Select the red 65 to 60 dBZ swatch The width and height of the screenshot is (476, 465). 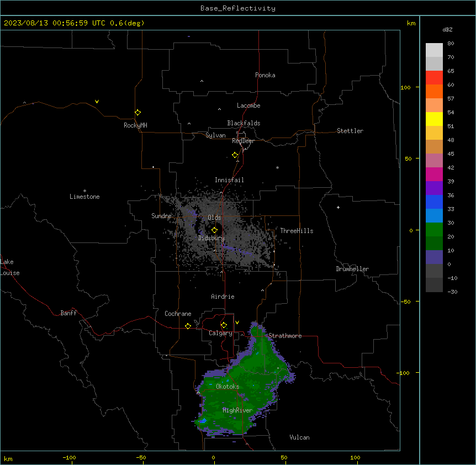point(434,77)
